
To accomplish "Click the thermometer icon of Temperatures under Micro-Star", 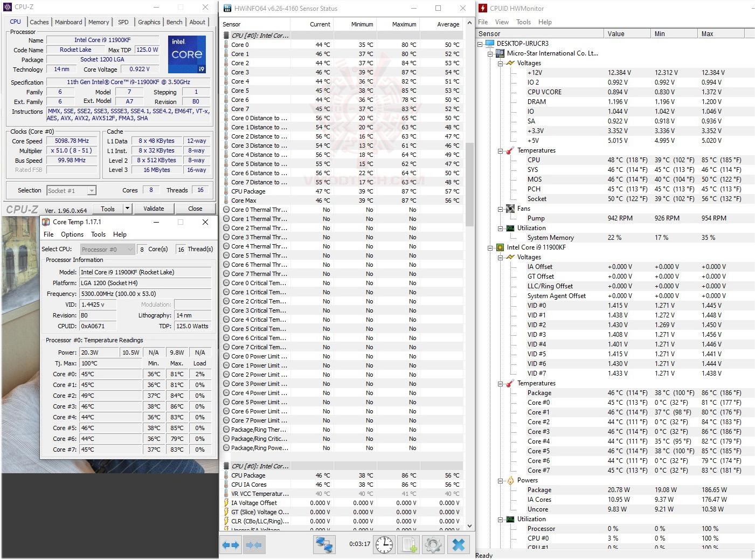I will click(x=510, y=150).
